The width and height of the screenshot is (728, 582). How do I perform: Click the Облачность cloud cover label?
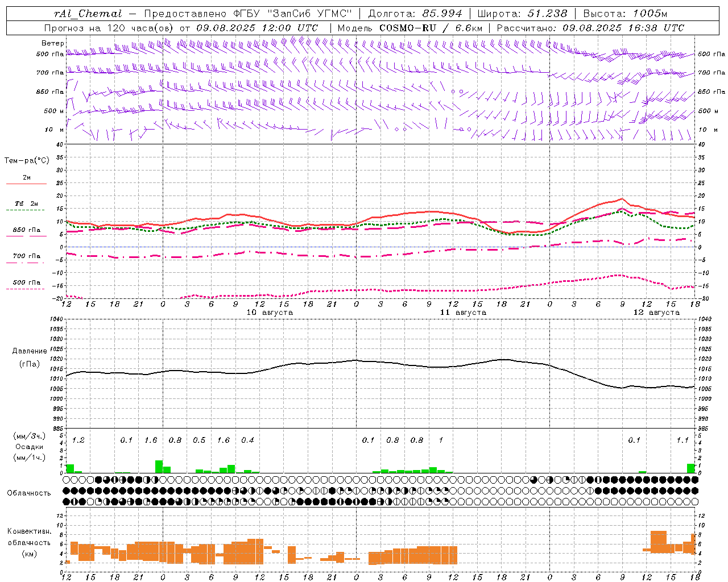coord(29,493)
